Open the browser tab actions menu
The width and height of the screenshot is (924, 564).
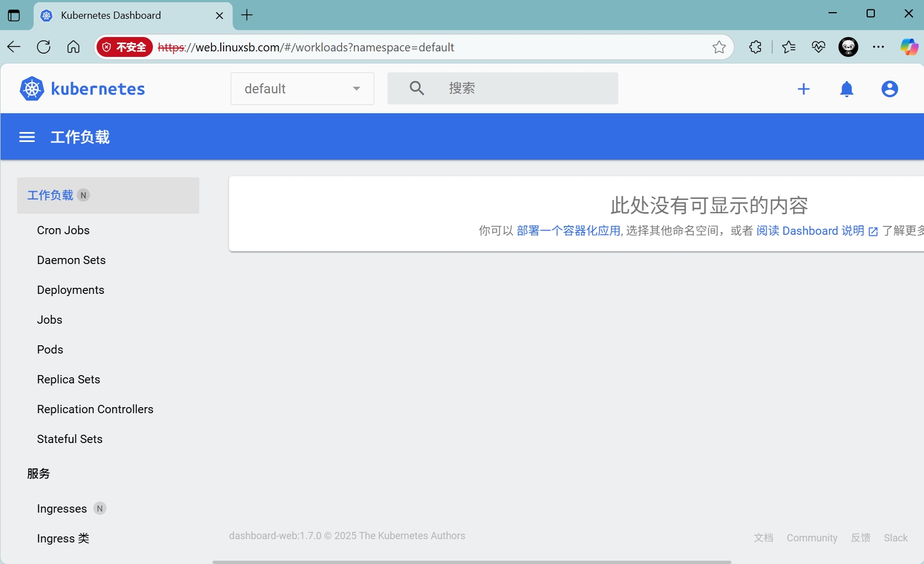click(x=14, y=15)
